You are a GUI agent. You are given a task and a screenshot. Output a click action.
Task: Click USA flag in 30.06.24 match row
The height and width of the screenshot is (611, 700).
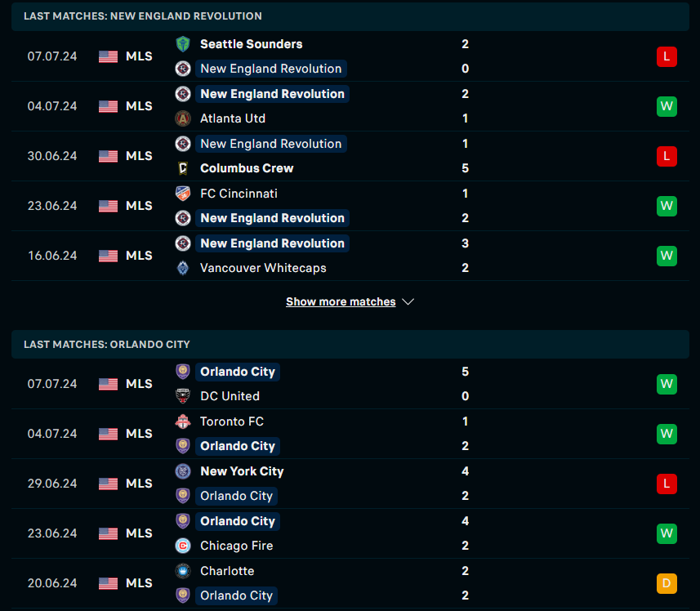pyautogui.click(x=108, y=156)
